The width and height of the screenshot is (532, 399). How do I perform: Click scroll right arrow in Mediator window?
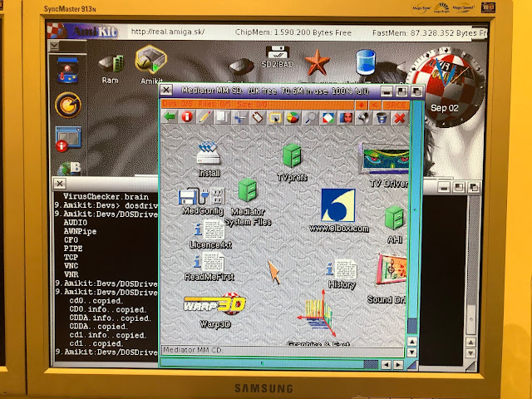(398, 365)
